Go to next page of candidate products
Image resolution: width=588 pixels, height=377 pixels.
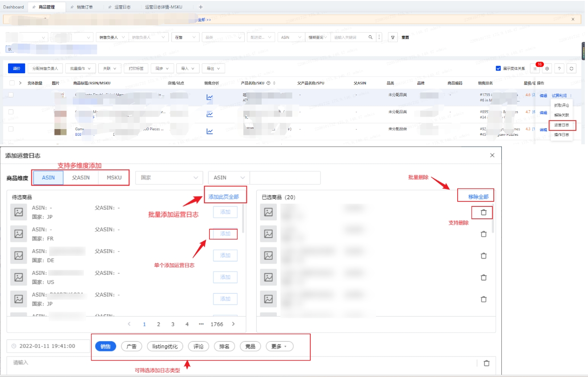233,324
